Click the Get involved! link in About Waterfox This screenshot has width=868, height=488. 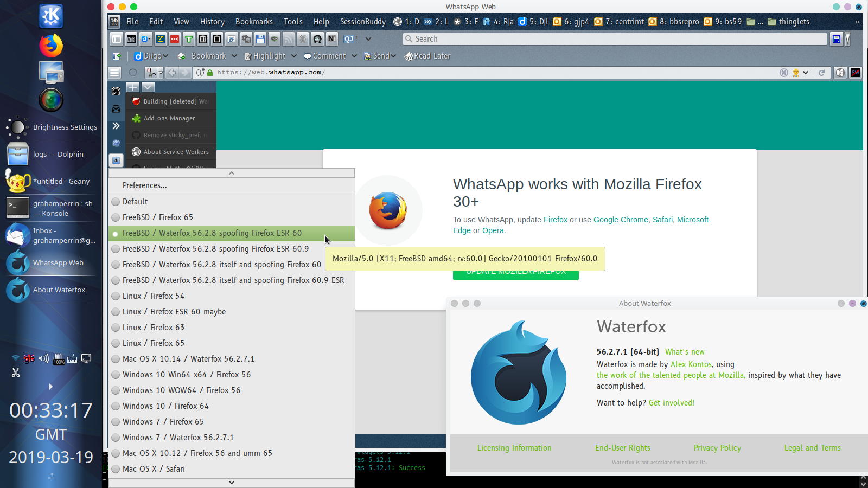coord(671,402)
